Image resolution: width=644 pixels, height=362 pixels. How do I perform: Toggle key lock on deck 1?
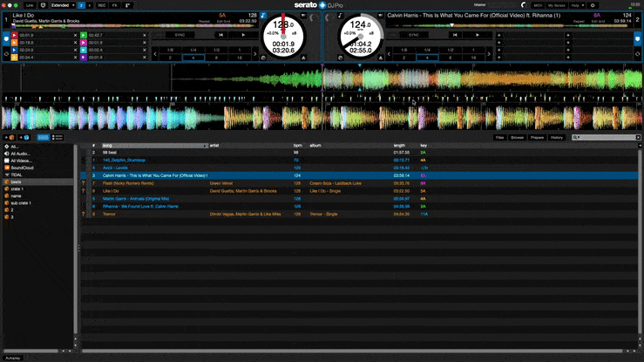(263, 16)
